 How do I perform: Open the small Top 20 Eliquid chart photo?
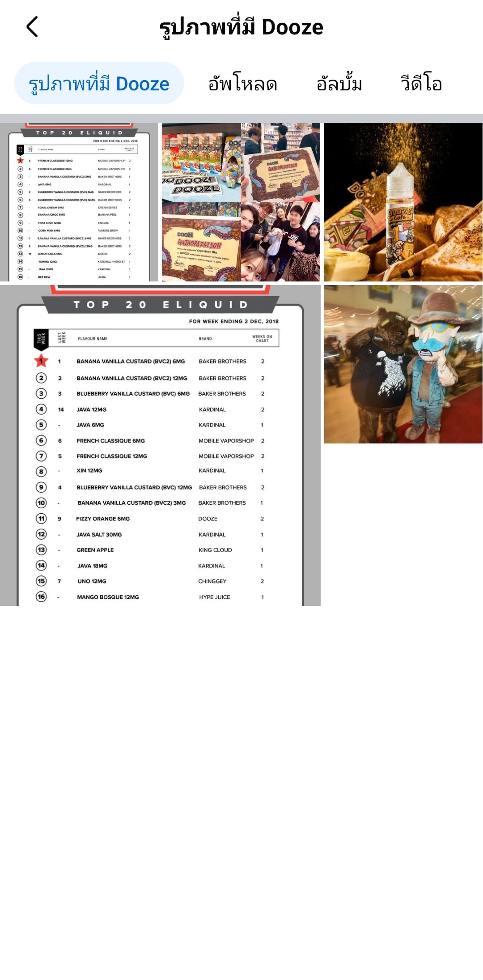[79, 202]
